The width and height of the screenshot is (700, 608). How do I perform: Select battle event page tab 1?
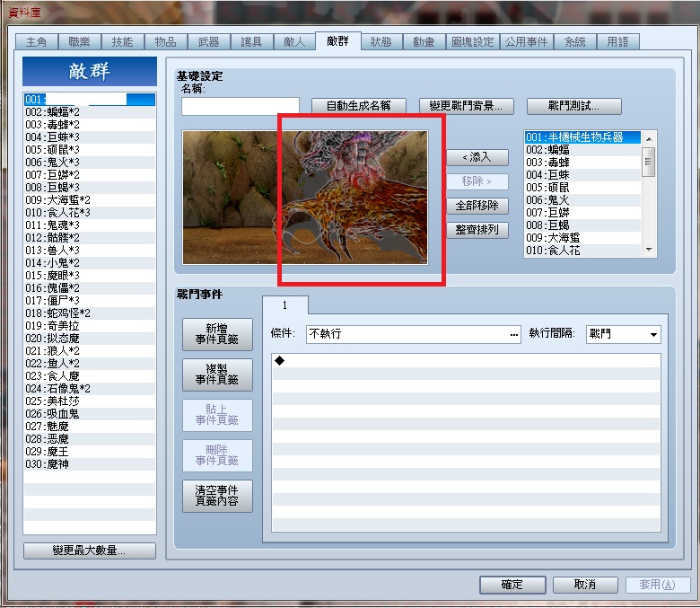284,305
